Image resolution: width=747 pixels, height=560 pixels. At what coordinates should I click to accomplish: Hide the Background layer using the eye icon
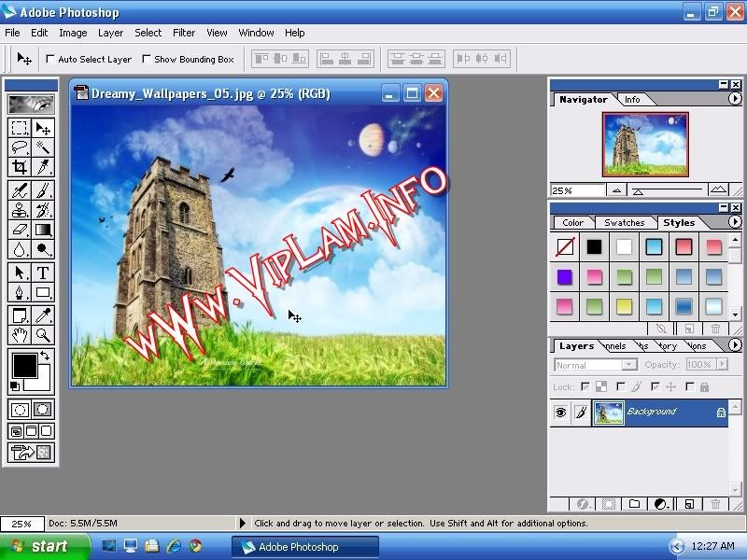click(561, 413)
